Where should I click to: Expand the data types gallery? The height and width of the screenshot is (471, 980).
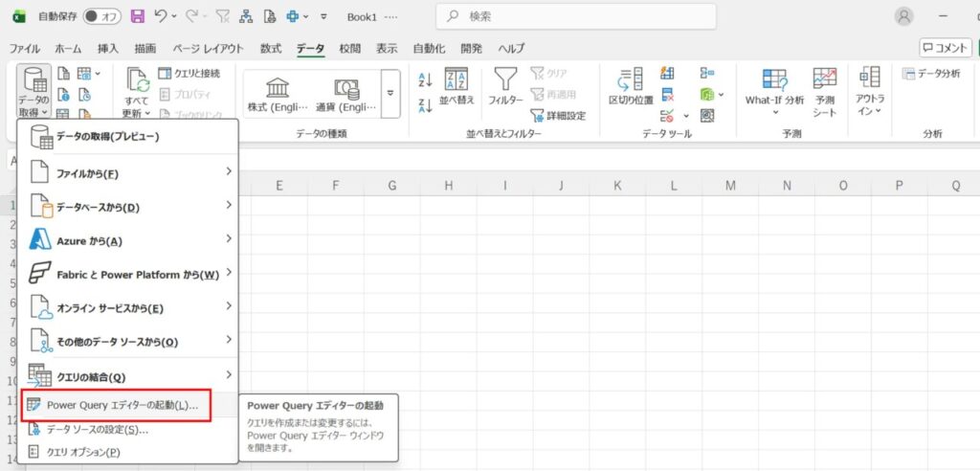(x=390, y=94)
